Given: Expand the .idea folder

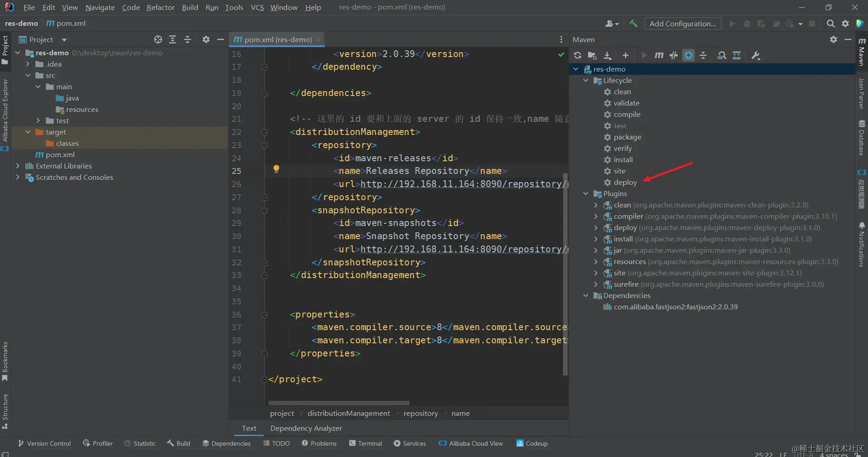Looking at the screenshot, I should click(28, 64).
